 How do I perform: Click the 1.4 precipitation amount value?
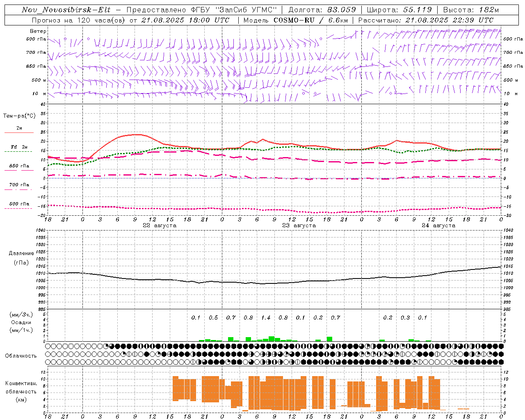(x=266, y=318)
